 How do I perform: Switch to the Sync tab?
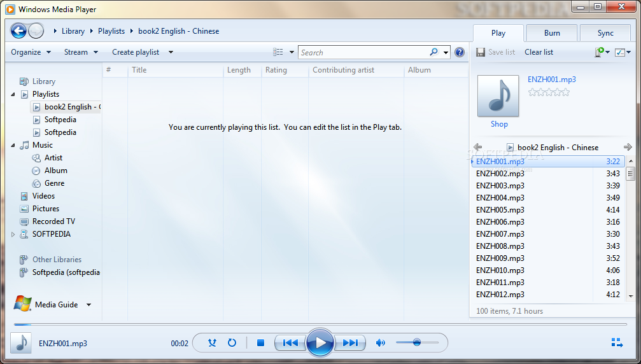click(x=605, y=33)
